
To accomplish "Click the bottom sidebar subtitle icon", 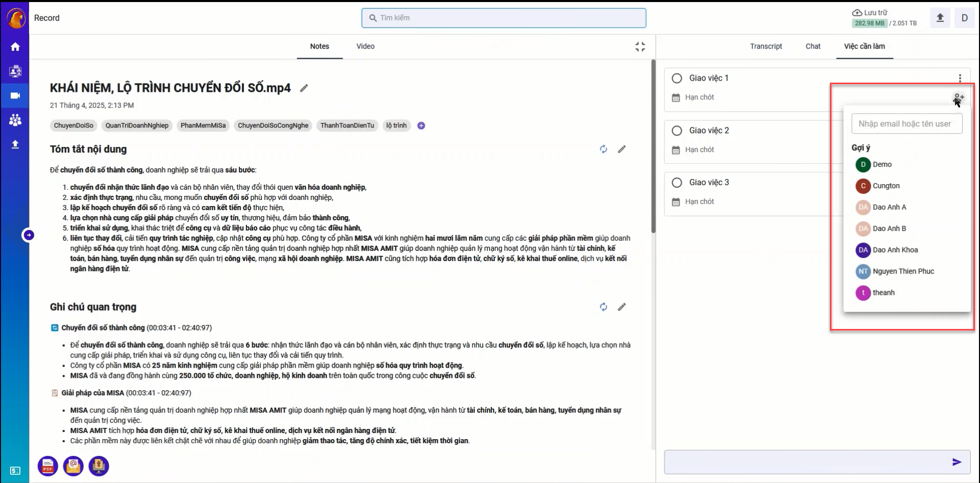I will point(15,471).
